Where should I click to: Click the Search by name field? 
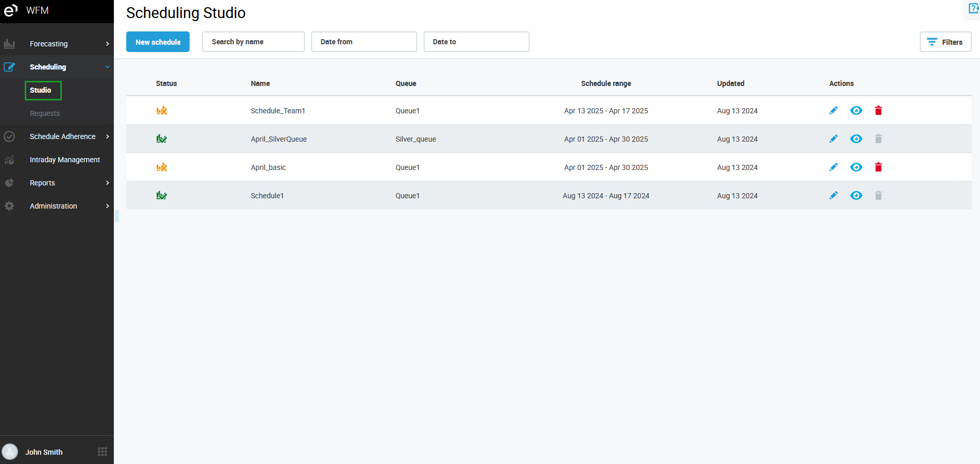253,42
